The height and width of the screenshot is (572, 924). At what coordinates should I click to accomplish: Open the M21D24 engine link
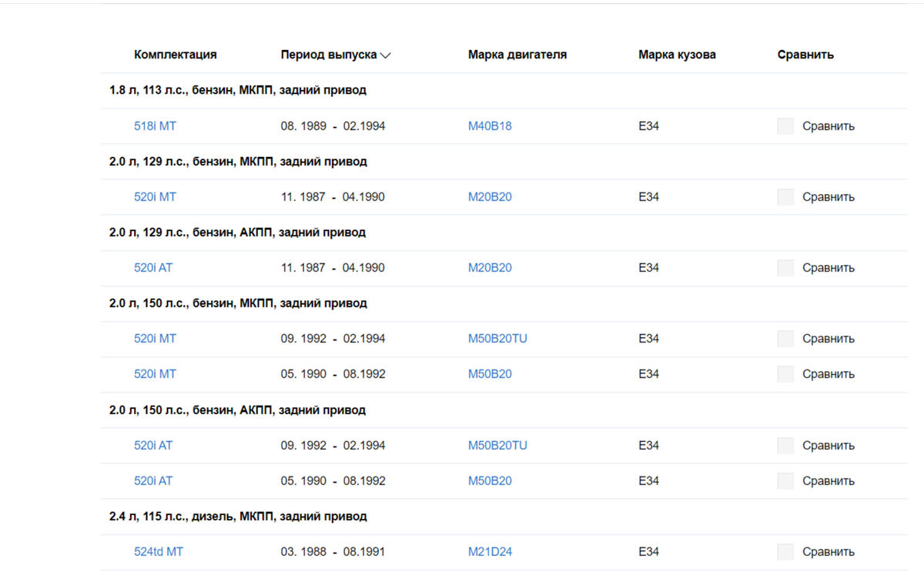[x=490, y=552]
